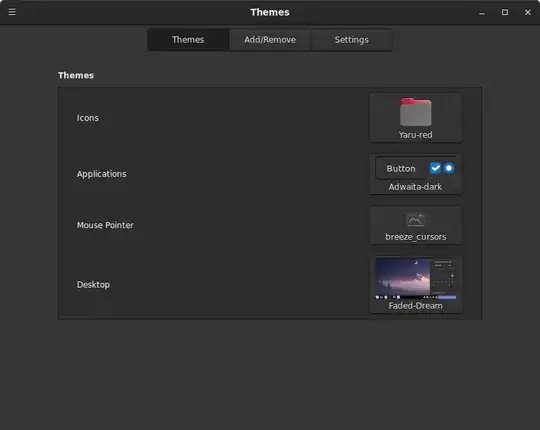The width and height of the screenshot is (540, 430).
Task: Click the Desktop row label
Action: click(93, 285)
